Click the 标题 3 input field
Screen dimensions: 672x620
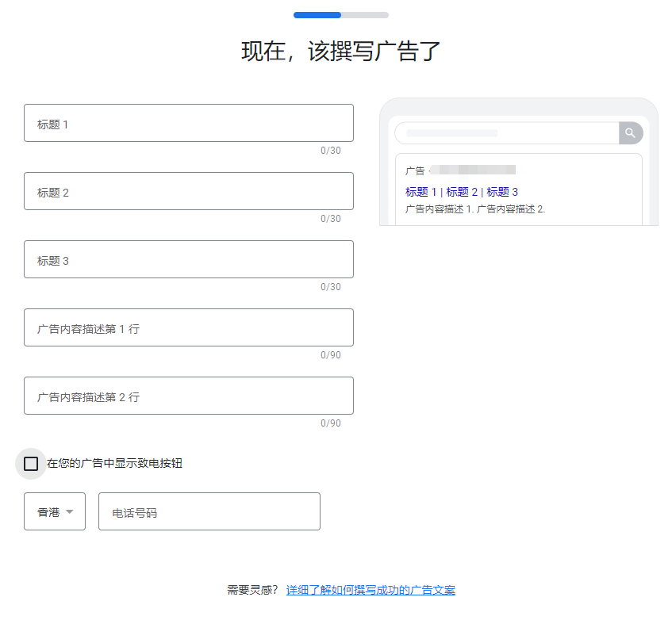click(188, 259)
